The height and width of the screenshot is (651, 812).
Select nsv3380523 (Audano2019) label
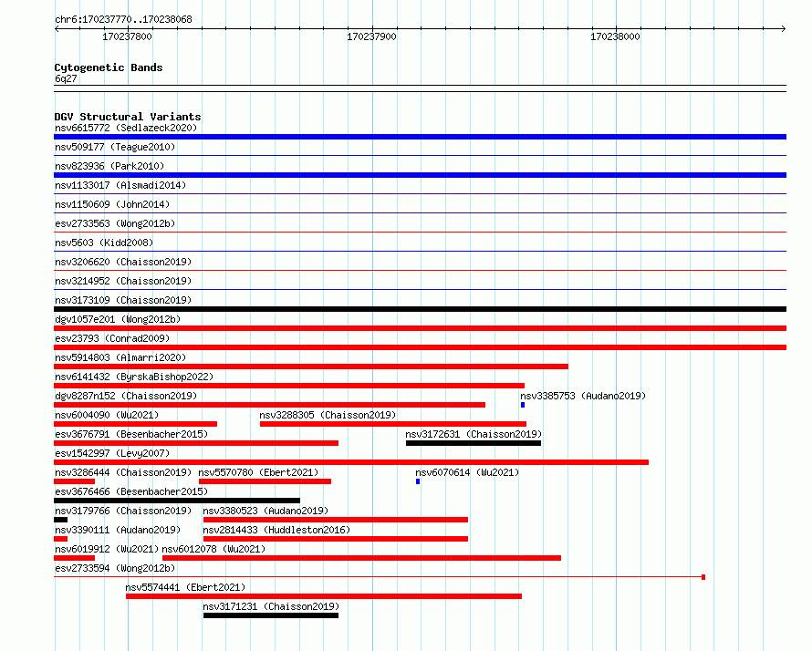point(265,511)
